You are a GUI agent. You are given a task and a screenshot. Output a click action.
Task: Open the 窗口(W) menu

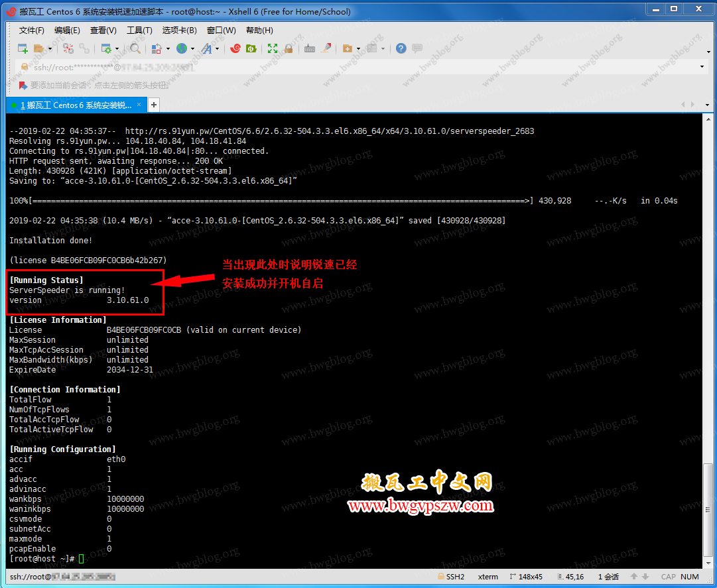pyautogui.click(x=222, y=30)
